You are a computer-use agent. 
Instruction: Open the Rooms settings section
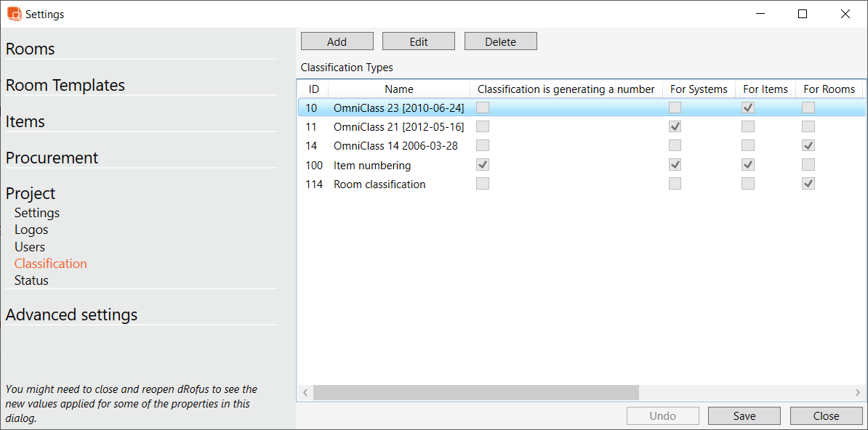[x=31, y=49]
